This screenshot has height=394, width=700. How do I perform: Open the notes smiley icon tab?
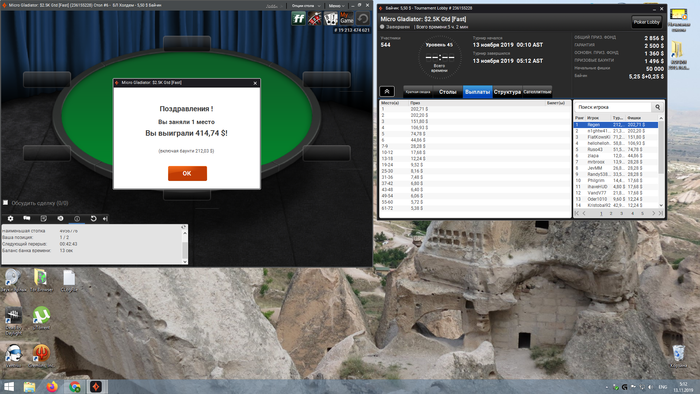coord(43,219)
